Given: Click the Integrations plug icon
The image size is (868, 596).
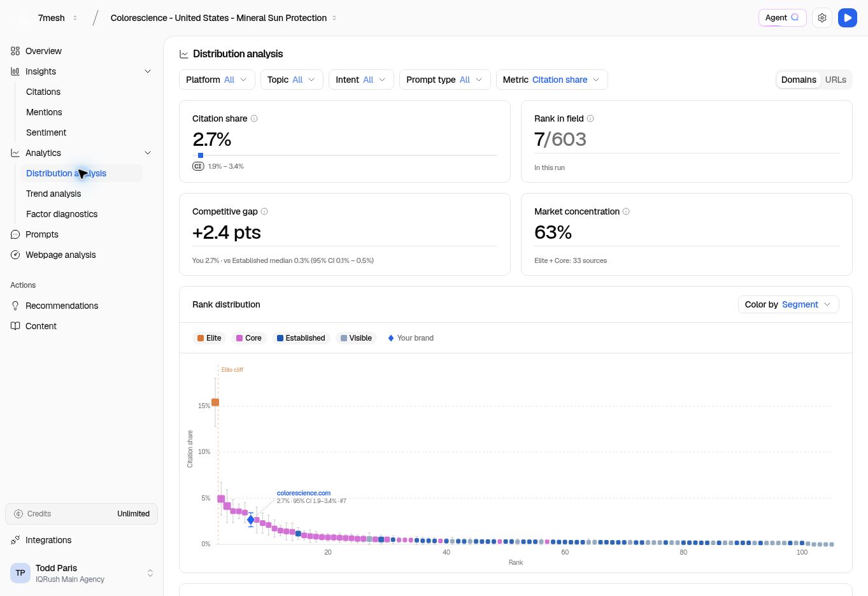Looking at the screenshot, I should pos(15,540).
